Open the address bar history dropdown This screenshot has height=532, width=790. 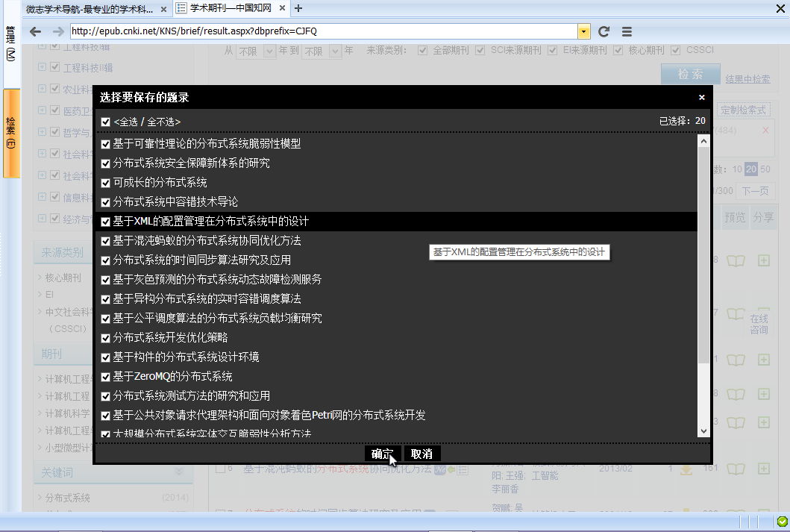tap(583, 31)
